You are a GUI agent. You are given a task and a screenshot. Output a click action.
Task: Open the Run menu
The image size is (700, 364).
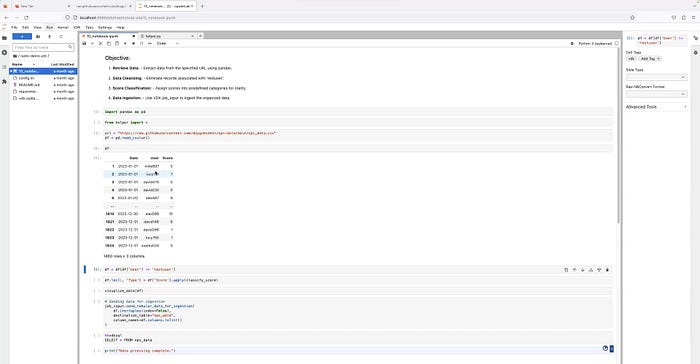tap(50, 27)
